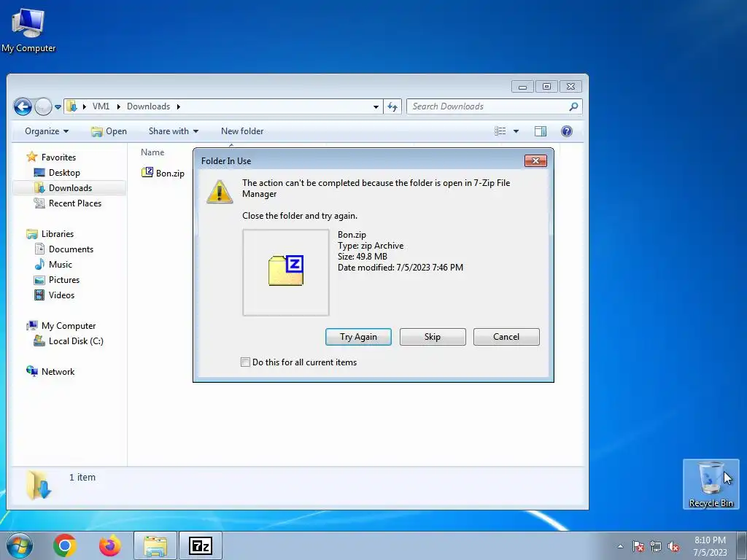Create a New folder
Screen dimensions: 747x560
click(x=242, y=131)
